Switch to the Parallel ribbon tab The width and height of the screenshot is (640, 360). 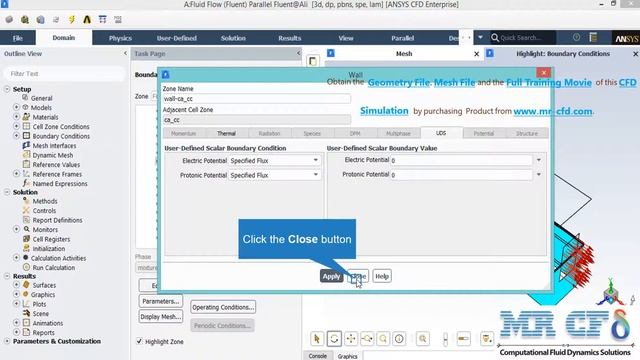pos(402,38)
